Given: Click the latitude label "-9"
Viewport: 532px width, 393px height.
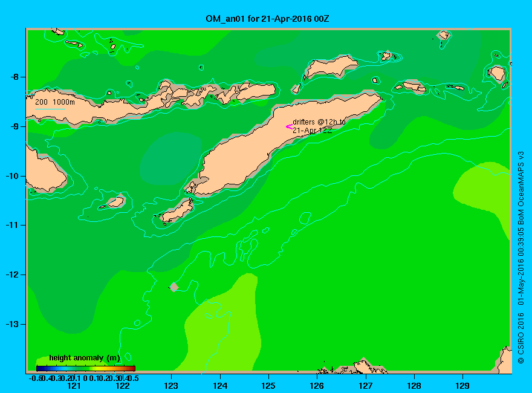Looking at the screenshot, I should 14,126.
